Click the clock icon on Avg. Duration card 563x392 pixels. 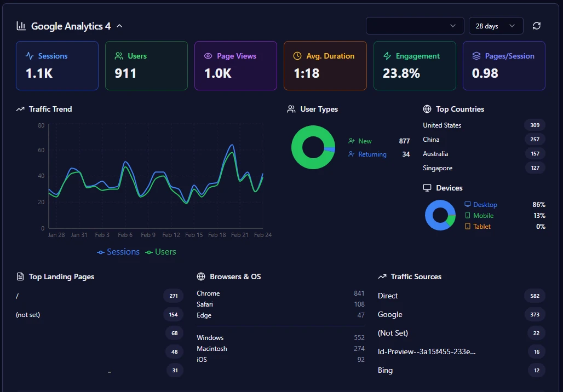pos(296,56)
